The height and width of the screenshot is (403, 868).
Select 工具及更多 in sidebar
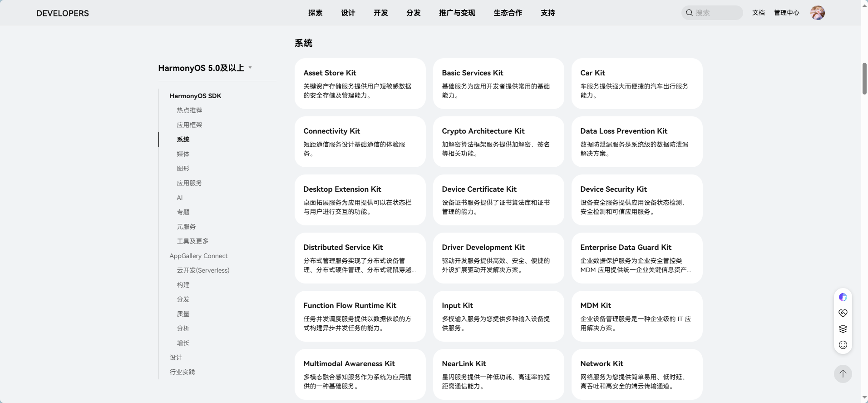pyautogui.click(x=192, y=241)
